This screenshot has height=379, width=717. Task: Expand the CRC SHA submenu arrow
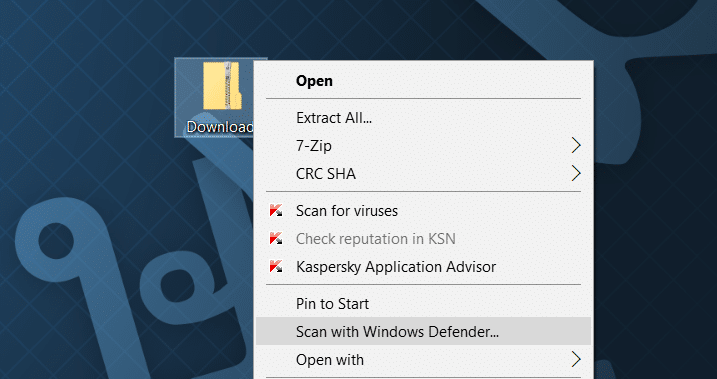[576, 174]
